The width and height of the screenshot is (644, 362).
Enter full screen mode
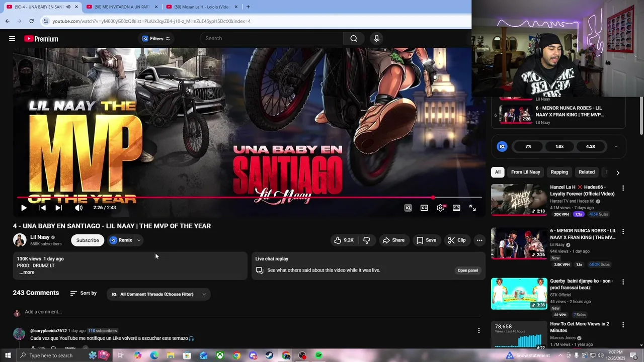point(472,208)
